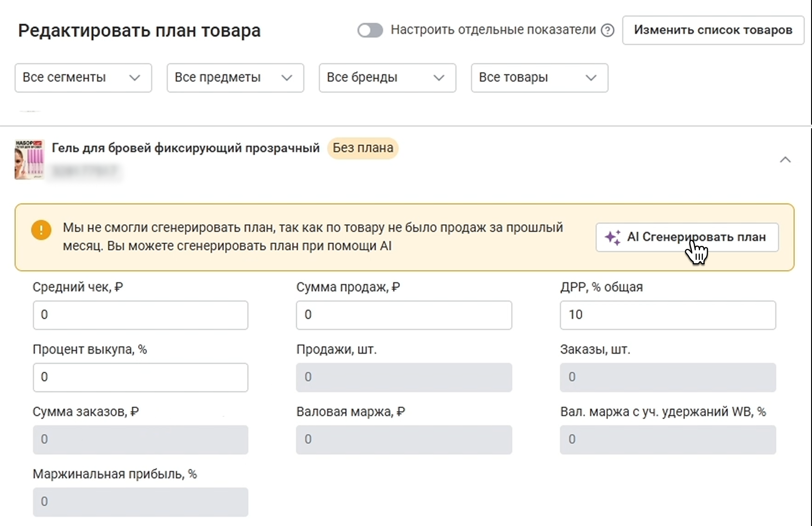This screenshot has height=526, width=812.
Task: Click the 'Сумма продаж, ₽' input field
Action: click(404, 315)
